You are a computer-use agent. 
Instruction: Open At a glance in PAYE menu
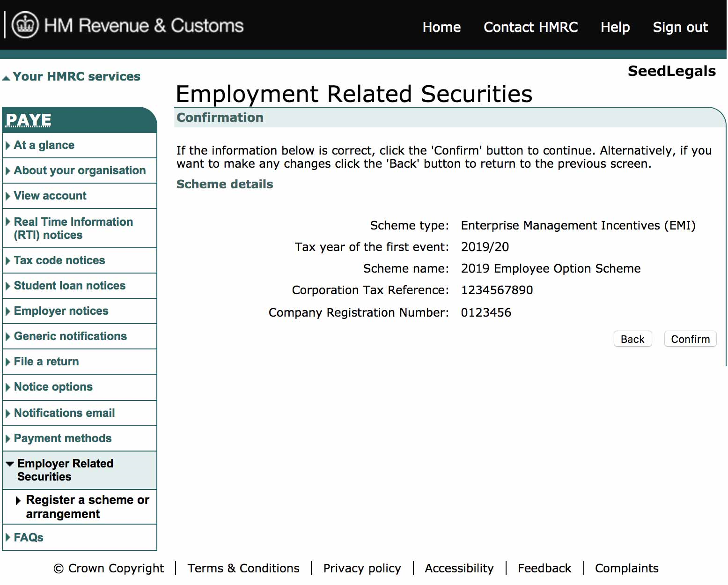[44, 145]
